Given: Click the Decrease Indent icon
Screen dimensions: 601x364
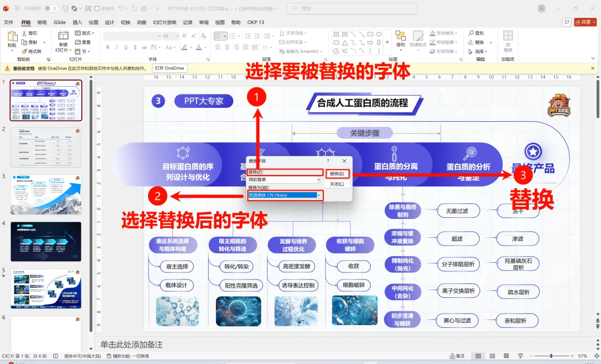Looking at the screenshot, I should tap(248, 36).
